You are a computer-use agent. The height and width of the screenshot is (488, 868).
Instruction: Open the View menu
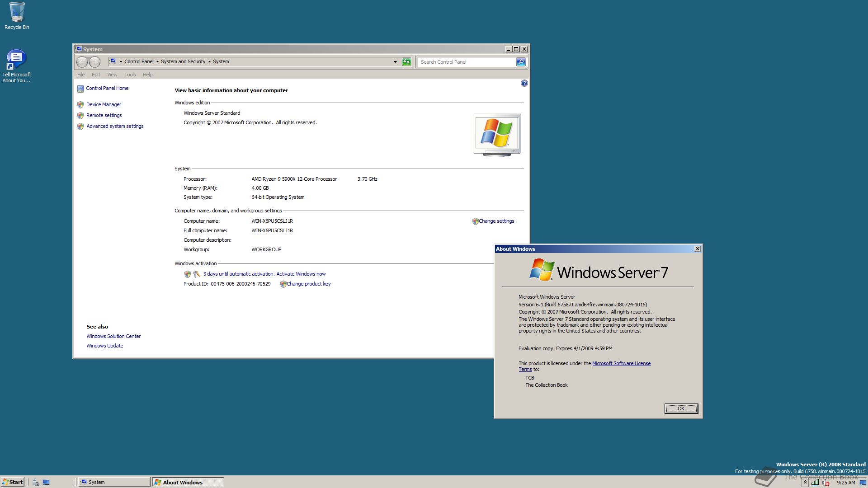pos(112,75)
